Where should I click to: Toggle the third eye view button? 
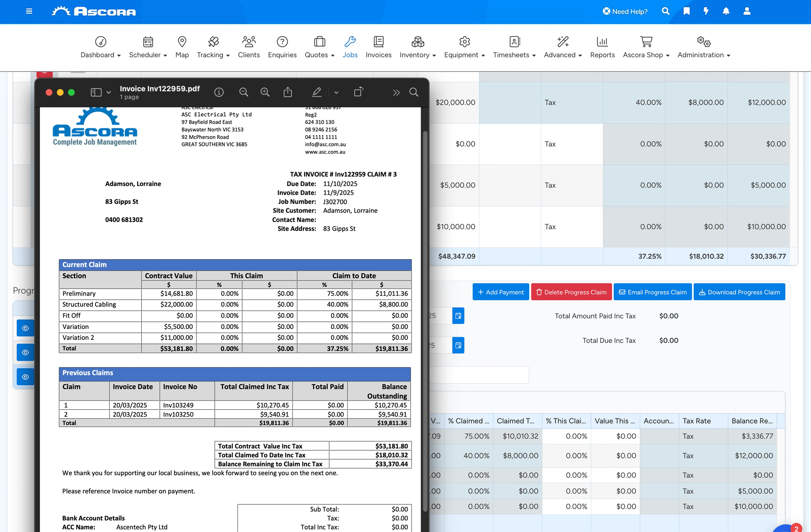25,377
